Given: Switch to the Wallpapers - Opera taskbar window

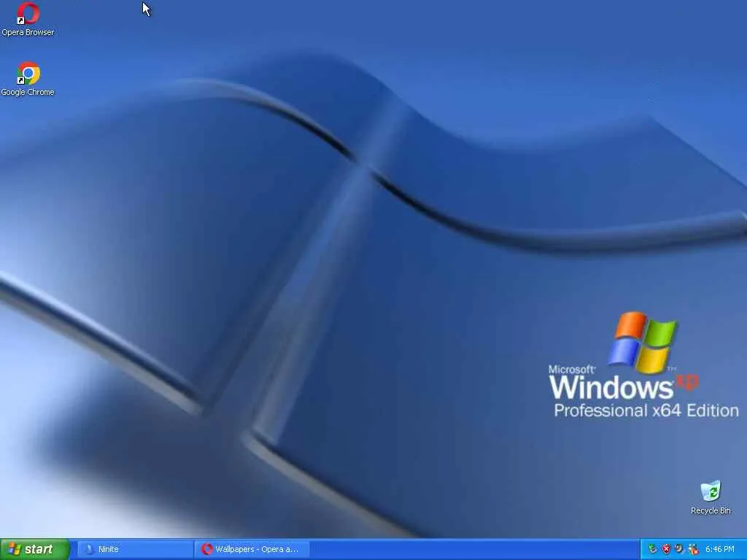Looking at the screenshot, I should pos(252,549).
